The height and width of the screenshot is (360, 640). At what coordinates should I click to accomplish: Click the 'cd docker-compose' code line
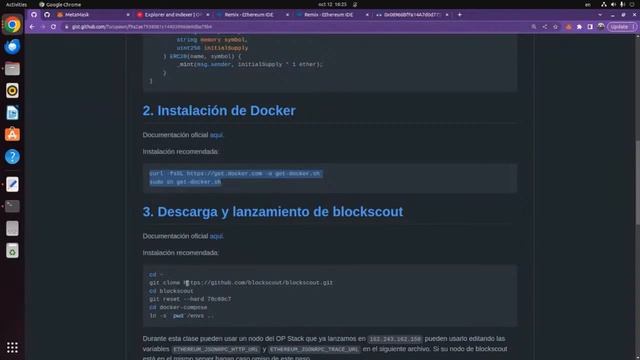pyautogui.click(x=178, y=307)
